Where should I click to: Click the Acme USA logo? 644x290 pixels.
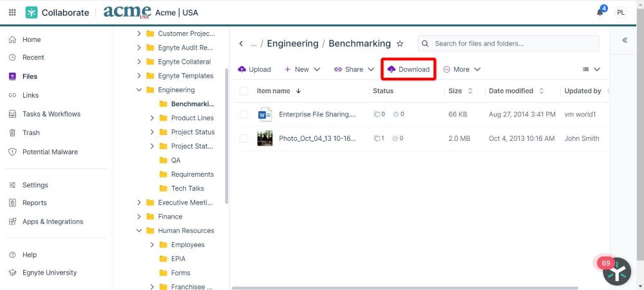(x=126, y=12)
